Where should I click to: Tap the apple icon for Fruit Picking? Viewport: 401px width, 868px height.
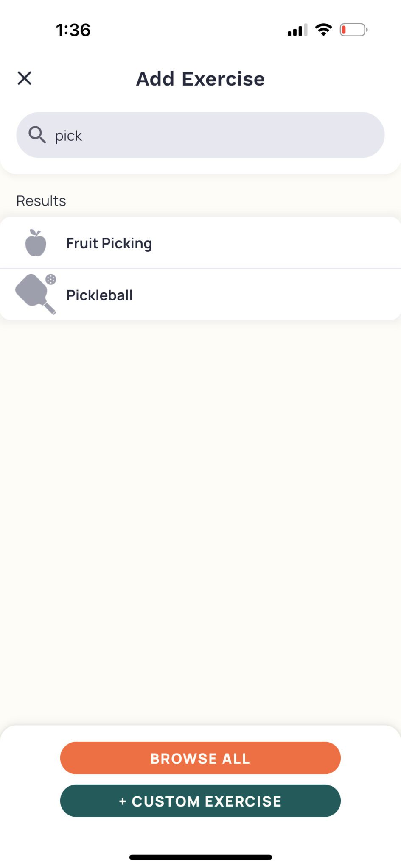click(x=36, y=243)
